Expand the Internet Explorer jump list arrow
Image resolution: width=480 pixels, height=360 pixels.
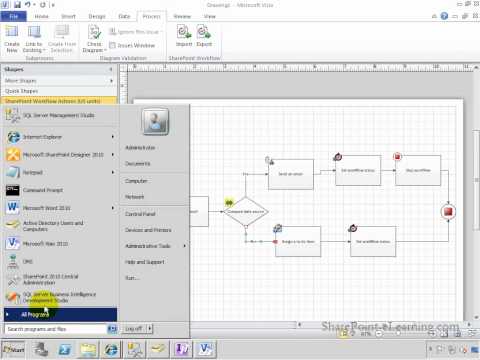pos(113,137)
